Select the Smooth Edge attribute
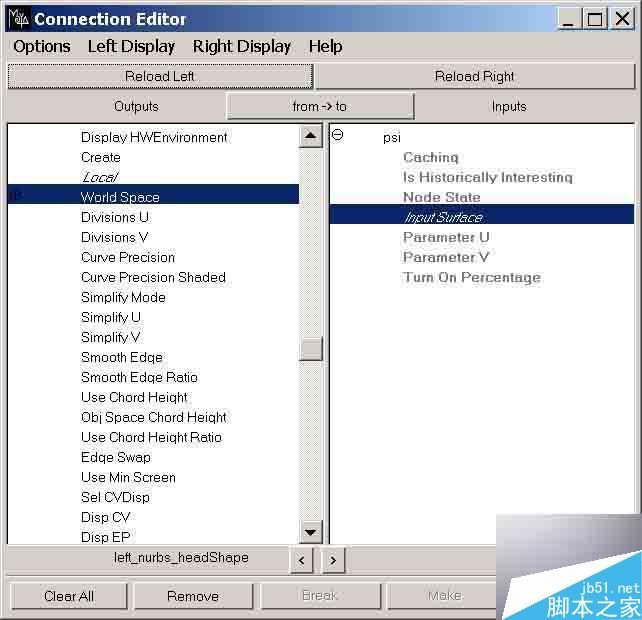The image size is (642, 620). tap(122, 358)
